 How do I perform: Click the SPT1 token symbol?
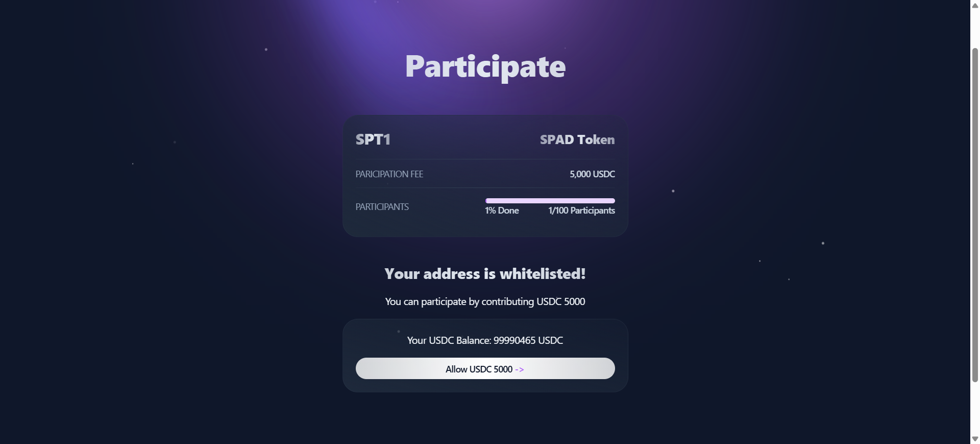(373, 139)
